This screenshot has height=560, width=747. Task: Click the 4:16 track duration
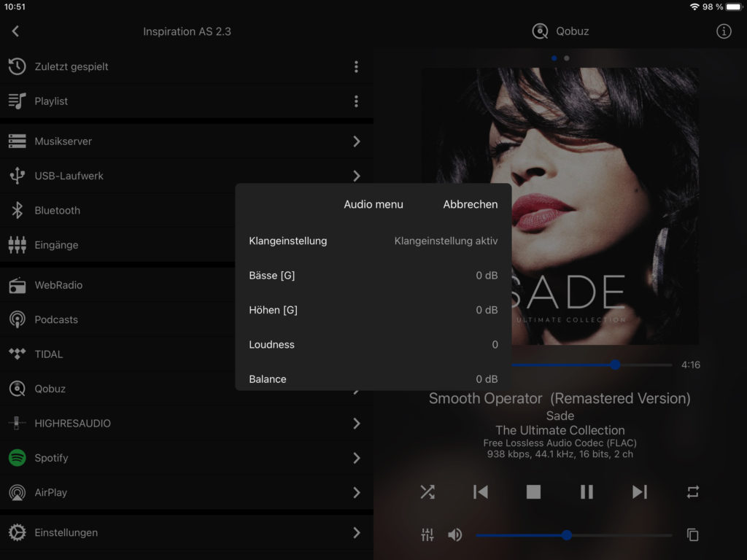[x=690, y=365]
